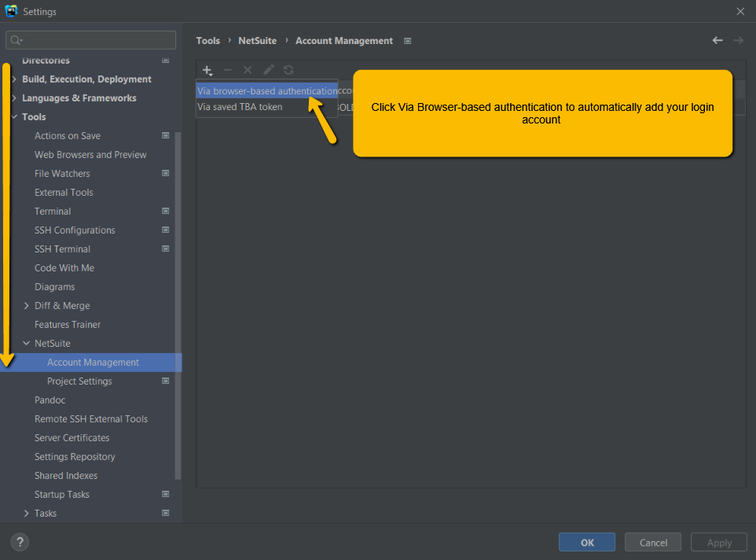Image resolution: width=756 pixels, height=560 pixels.
Task: Expand Languages & Frameworks section
Action: pyautogui.click(x=14, y=98)
